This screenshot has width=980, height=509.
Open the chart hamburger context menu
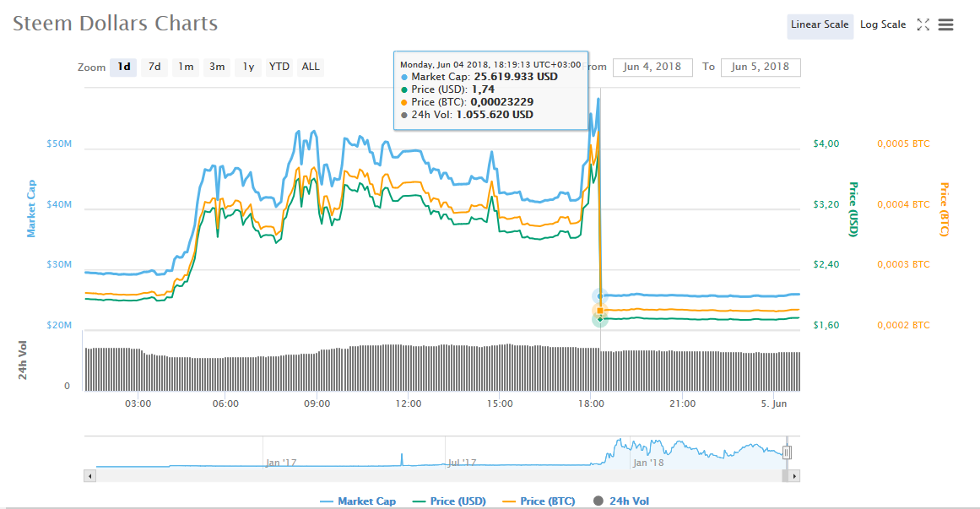945,25
